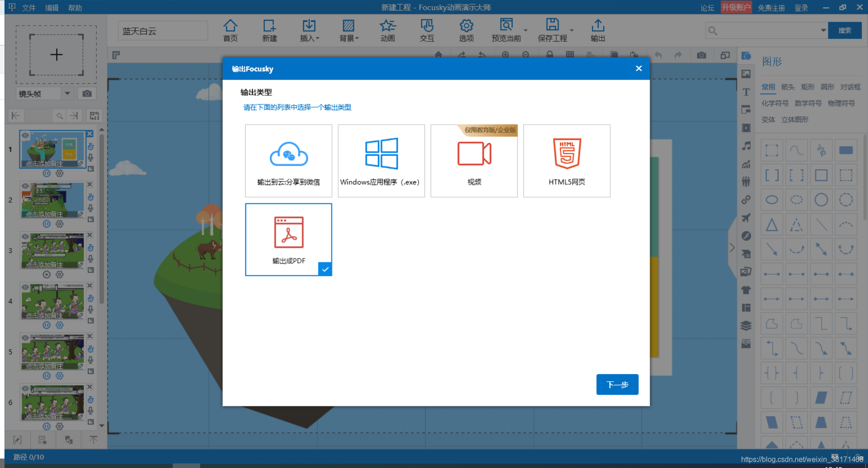Click the 免费注册 free register link
Screen dimensions: 868x468
click(771, 8)
